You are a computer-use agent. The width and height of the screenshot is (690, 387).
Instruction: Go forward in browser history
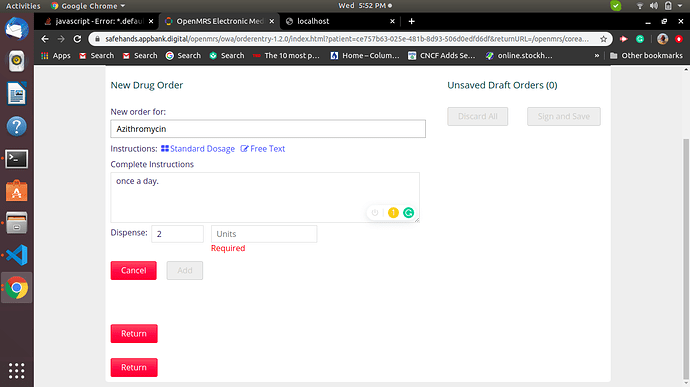(61, 39)
